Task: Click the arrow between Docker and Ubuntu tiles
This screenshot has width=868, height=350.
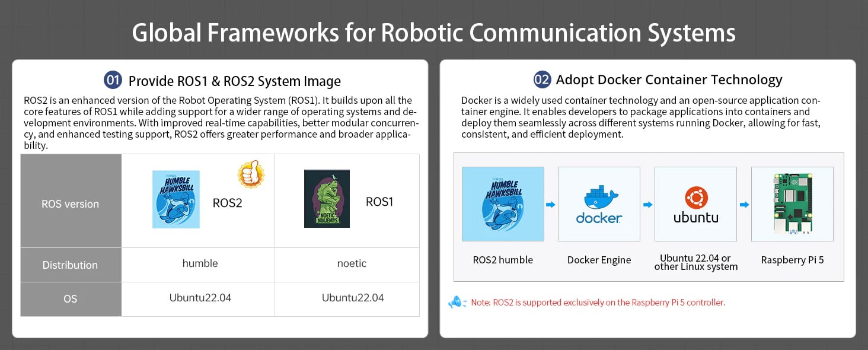Action: coord(647,205)
